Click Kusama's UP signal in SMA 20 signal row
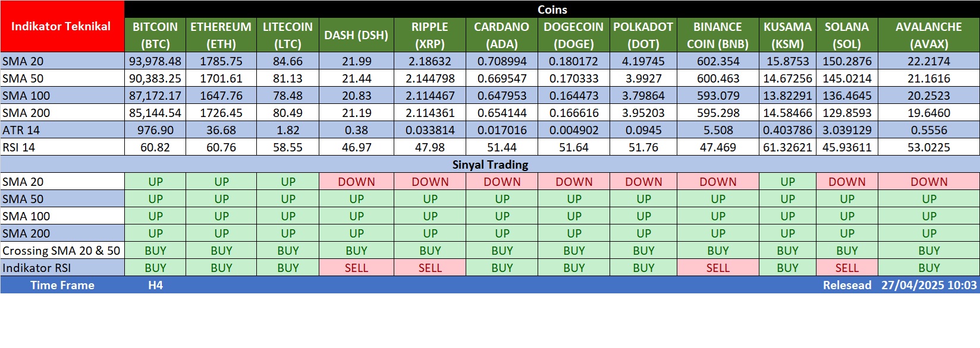 [787, 182]
